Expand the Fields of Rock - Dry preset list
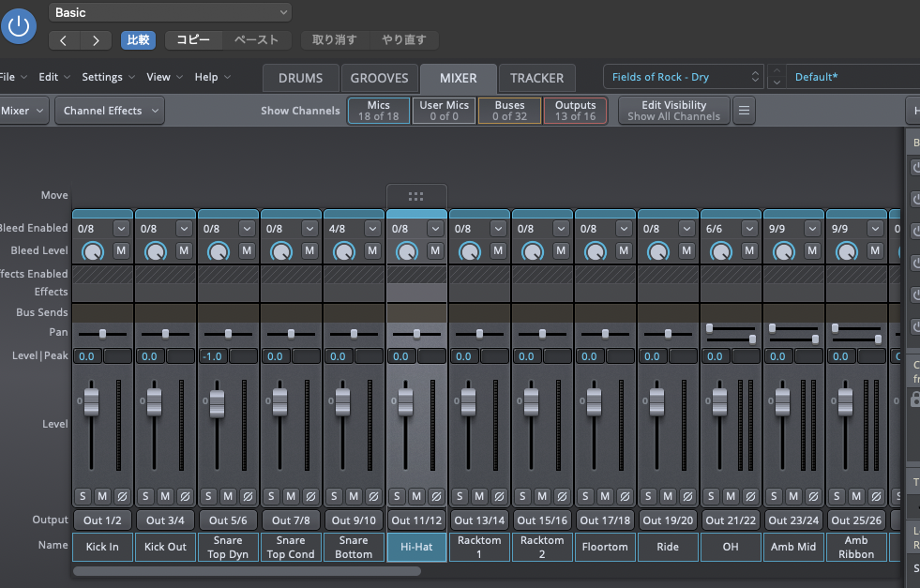Screen dimensions: 920x588 pyautogui.click(x=684, y=77)
